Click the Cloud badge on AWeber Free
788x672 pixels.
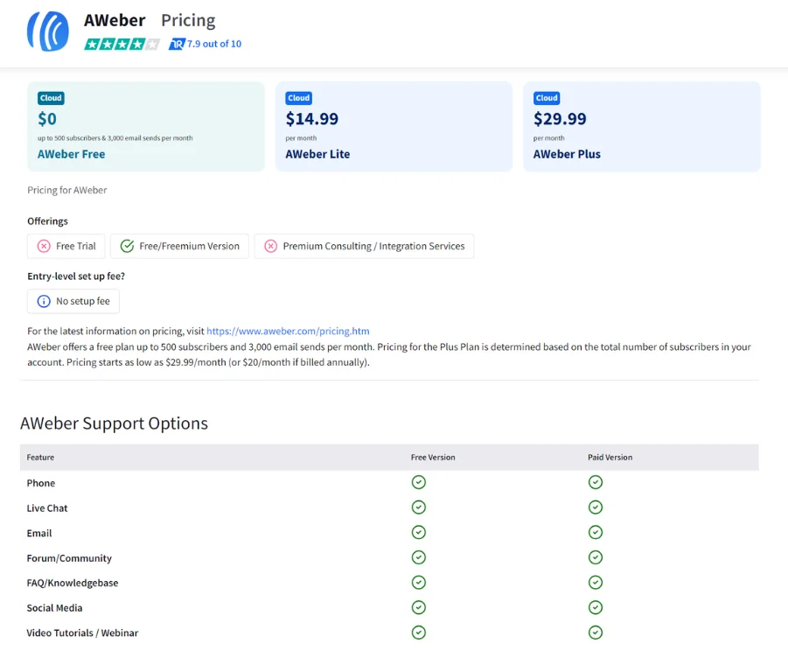point(51,98)
